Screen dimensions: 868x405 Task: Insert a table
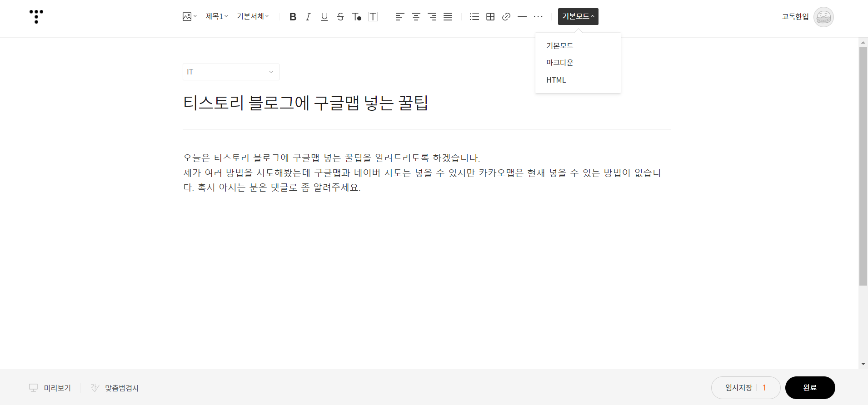(x=490, y=17)
